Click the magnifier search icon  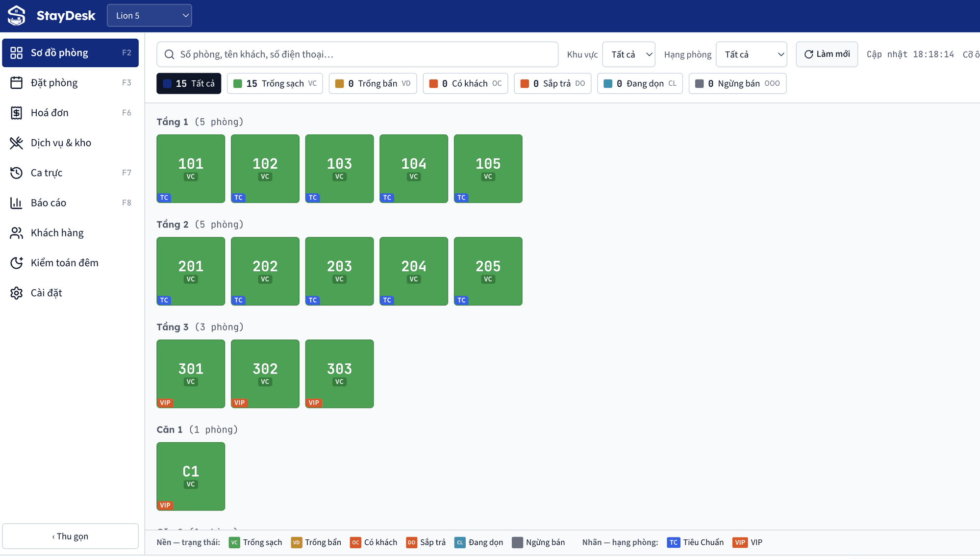pos(169,54)
